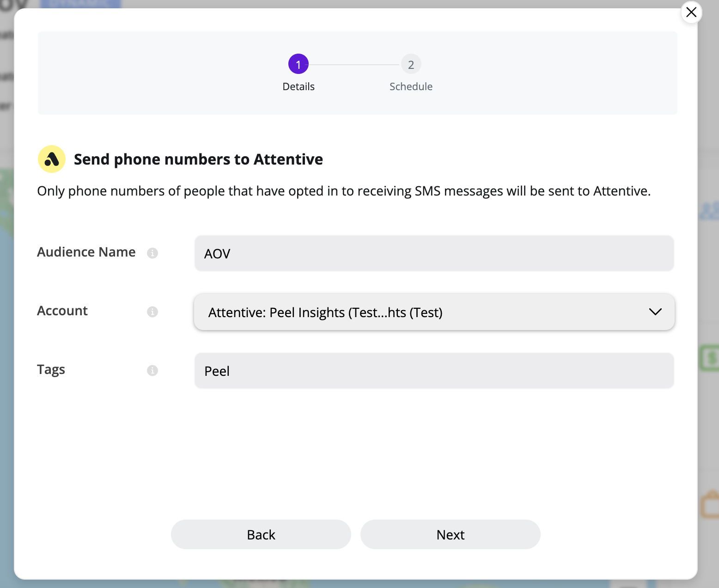Close the dialog with the X button

pos(691,12)
